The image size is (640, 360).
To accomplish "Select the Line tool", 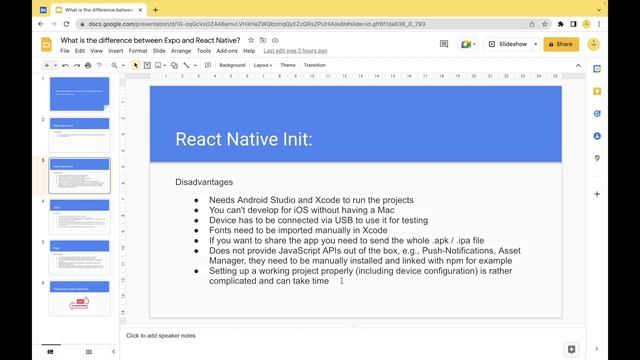I will (187, 65).
